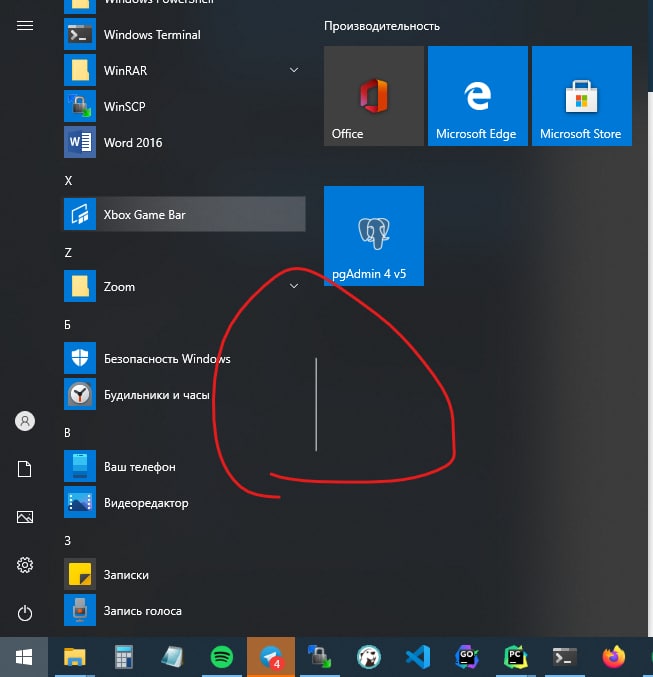The width and height of the screenshot is (653, 677).
Task: Open Xbox Game Bar
Action: coord(184,214)
